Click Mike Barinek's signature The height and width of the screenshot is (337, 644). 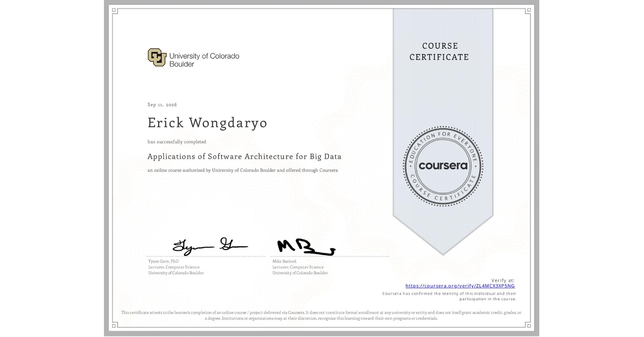[306, 247]
